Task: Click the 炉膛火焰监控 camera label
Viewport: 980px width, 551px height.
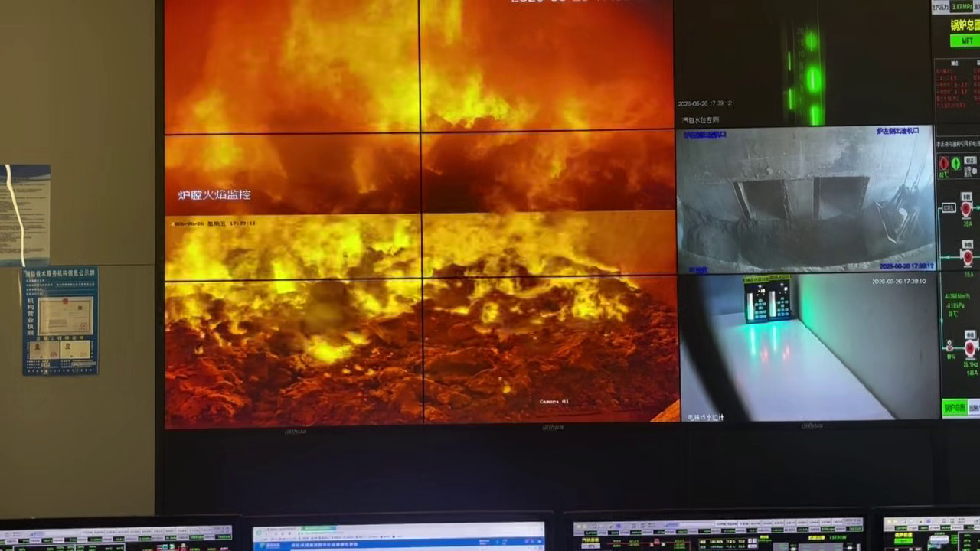Action: 214,194
